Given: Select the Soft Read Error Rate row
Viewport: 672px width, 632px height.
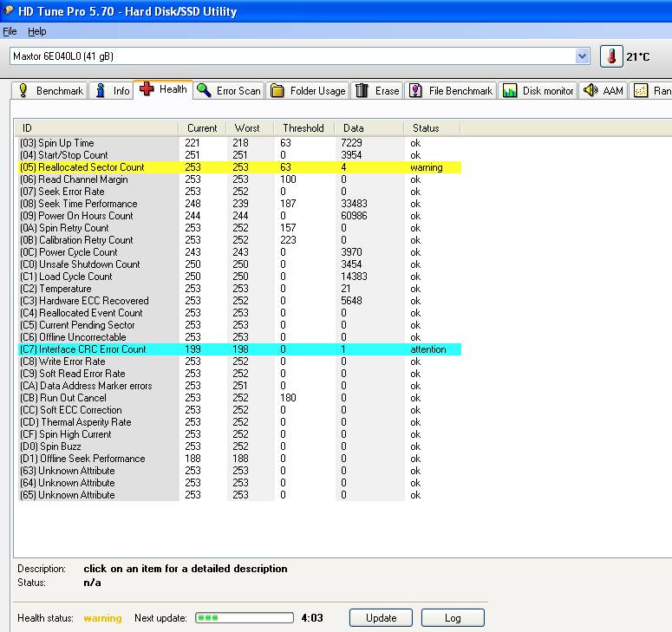Looking at the screenshot, I should click(x=239, y=374).
